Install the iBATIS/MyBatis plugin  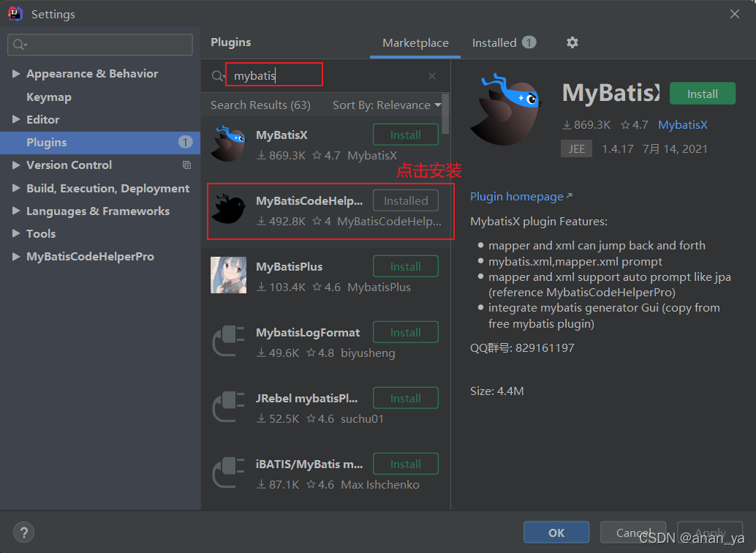(x=406, y=464)
